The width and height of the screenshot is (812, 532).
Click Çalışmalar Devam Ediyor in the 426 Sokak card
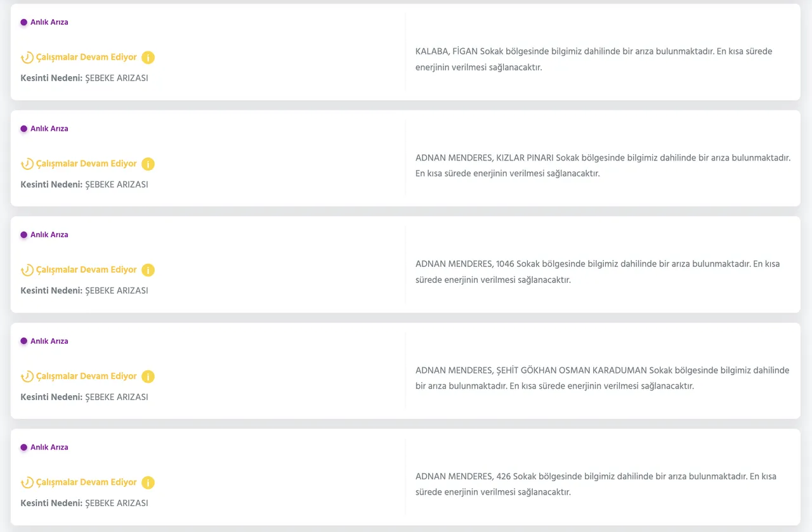(x=86, y=482)
